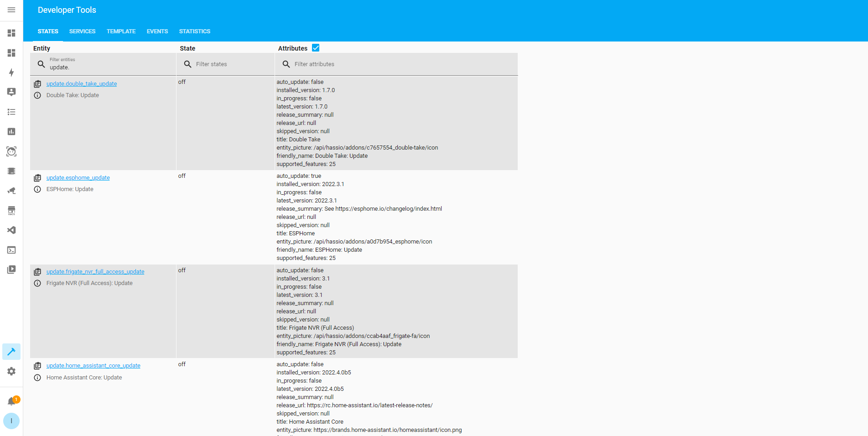This screenshot has height=436, width=868.
Task: Open the ESPHome chip icon
Action: coord(11,171)
